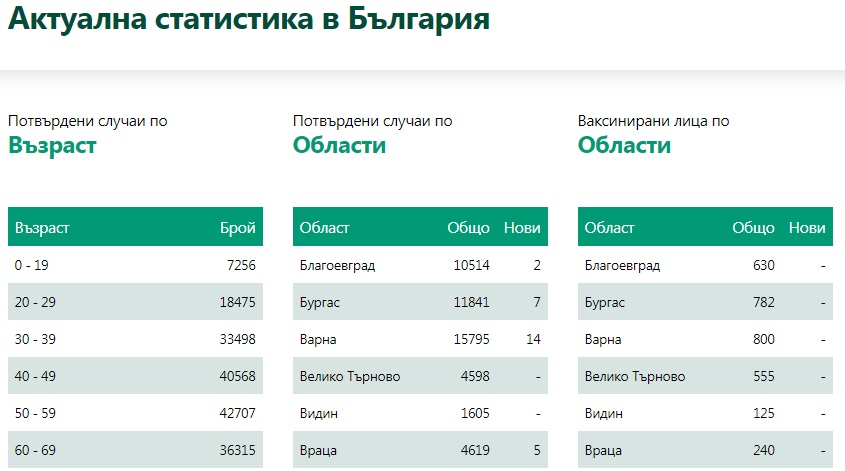Select vaccinated total 800 for Варна
Image resolution: width=845 pixels, height=471 pixels.
[x=764, y=339]
